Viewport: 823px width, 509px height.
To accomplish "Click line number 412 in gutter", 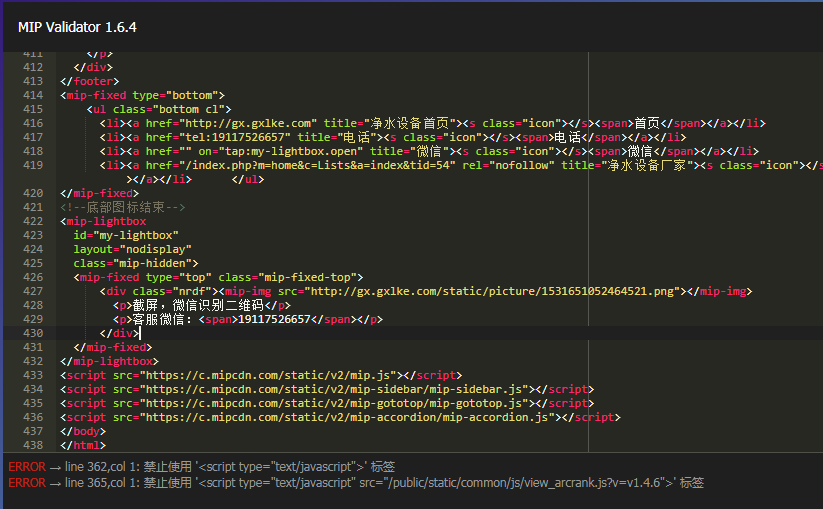I will click(33, 67).
